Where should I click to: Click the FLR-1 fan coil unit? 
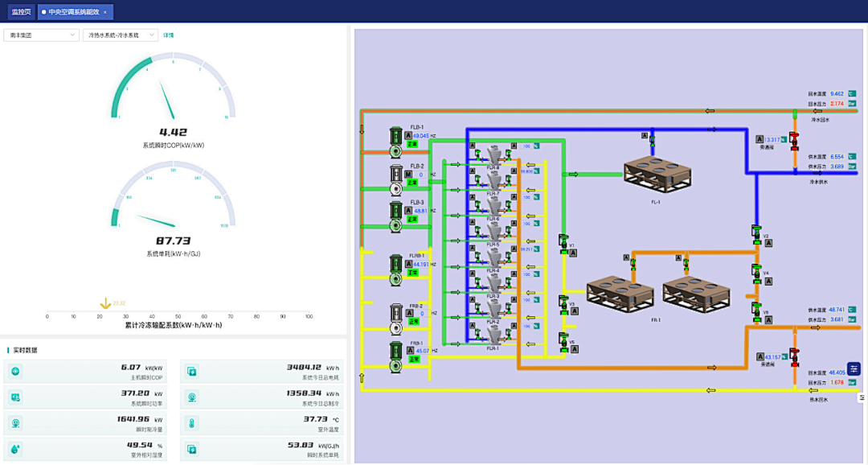click(493, 335)
